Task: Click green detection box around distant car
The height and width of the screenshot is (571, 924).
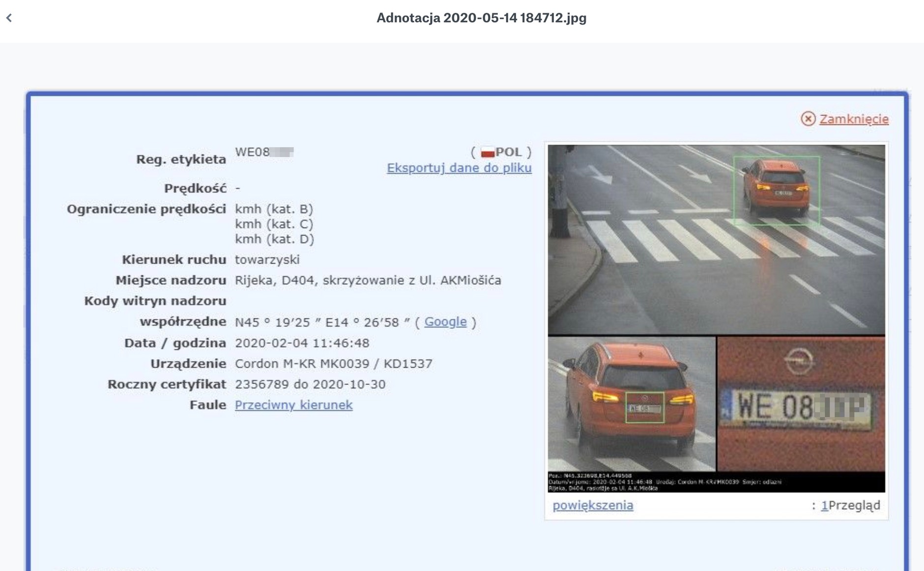Action: (776, 190)
